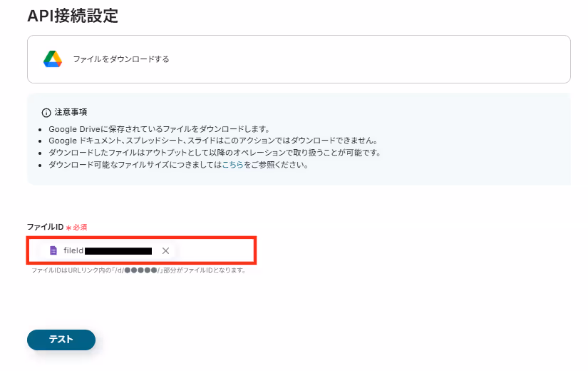Click into the ファイルID input field
The height and width of the screenshot is (371, 588).
pos(141,250)
